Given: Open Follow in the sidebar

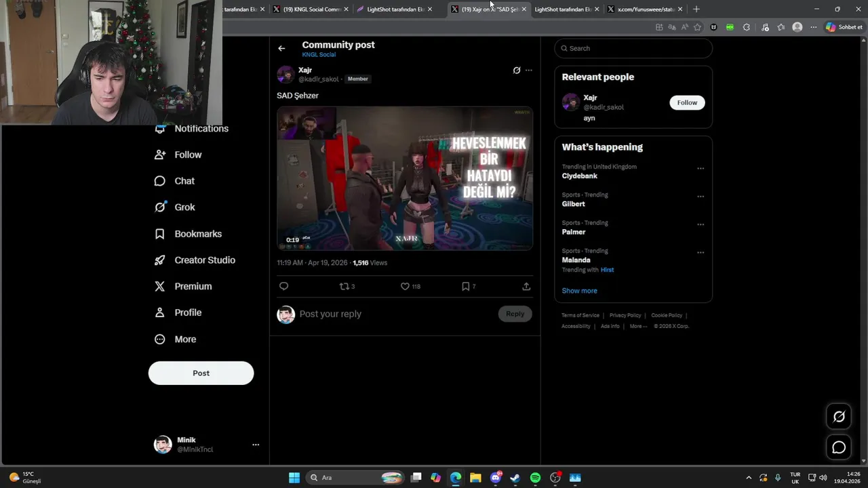Looking at the screenshot, I should pyautogui.click(x=178, y=155).
